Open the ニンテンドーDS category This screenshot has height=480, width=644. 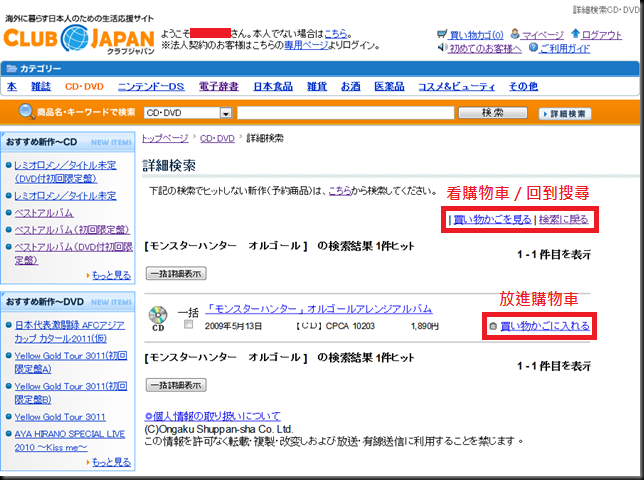[x=151, y=87]
